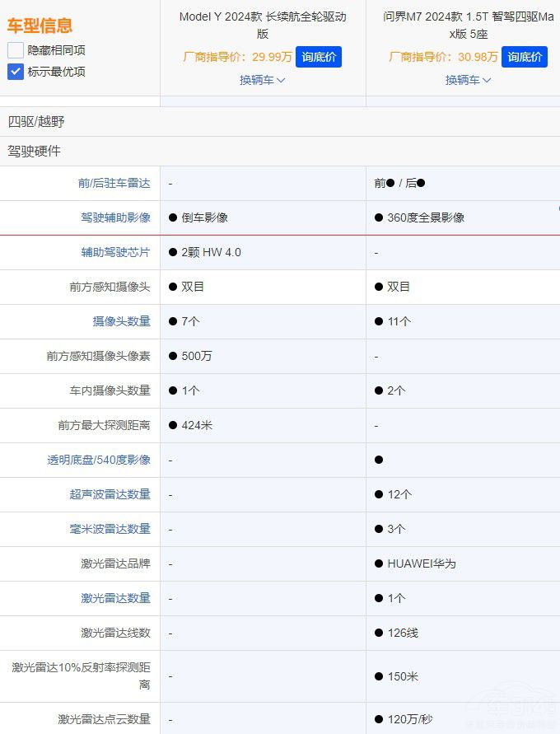Click the 超声波雷达数量 parameter link
Image resolution: width=560 pixels, height=734 pixels.
pyautogui.click(x=110, y=494)
